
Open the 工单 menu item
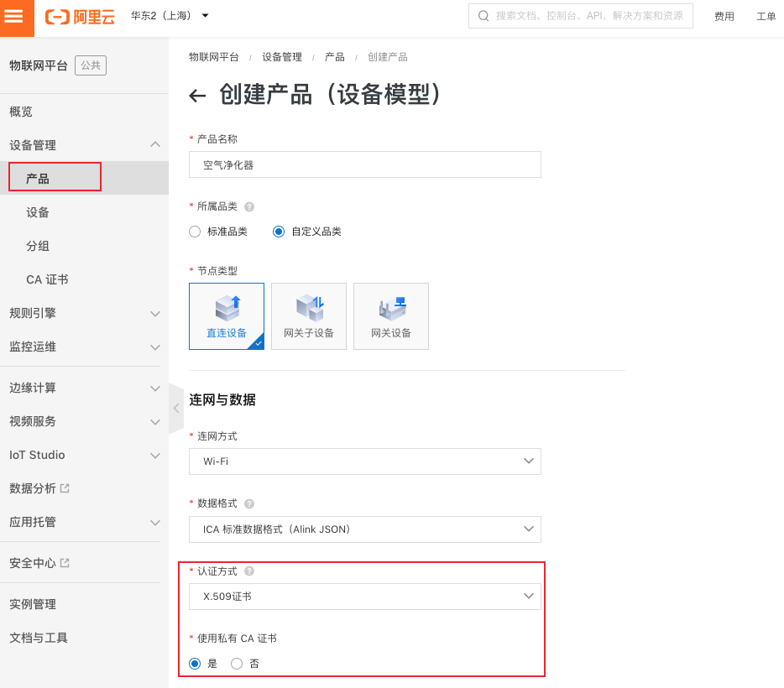(766, 15)
